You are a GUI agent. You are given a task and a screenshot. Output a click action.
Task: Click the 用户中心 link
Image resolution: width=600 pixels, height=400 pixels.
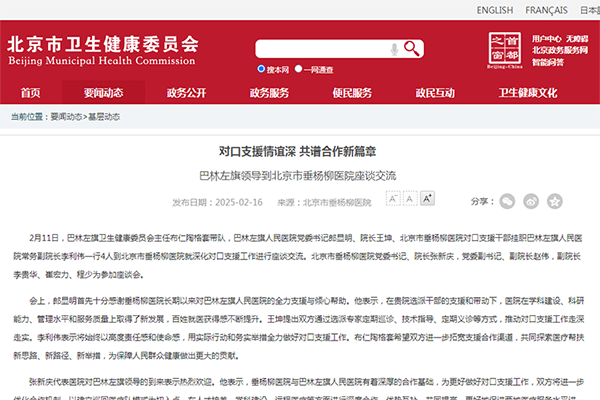(x=547, y=38)
